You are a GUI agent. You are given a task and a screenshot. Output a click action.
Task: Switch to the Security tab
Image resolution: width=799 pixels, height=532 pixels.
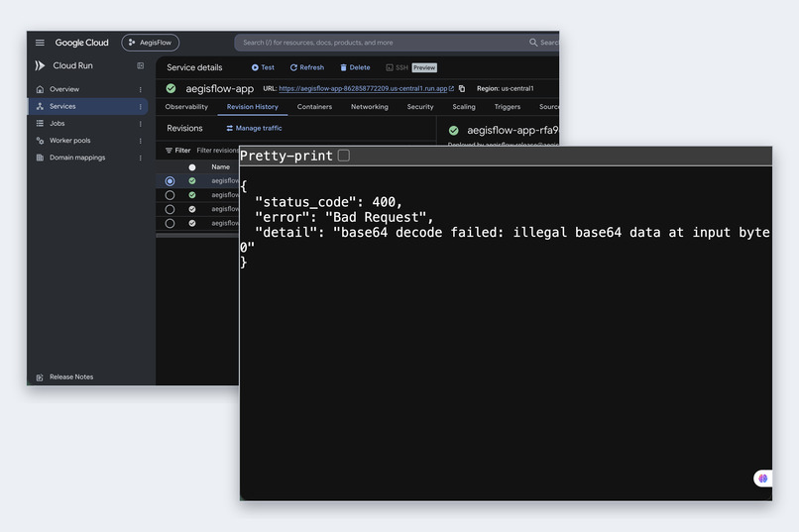[x=420, y=107]
